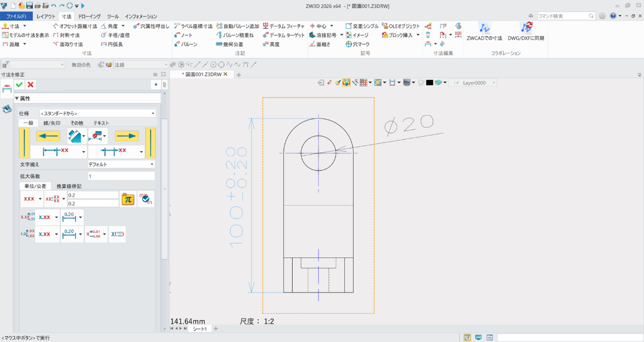Viewport: 644px width, 342px height.
Task: Expand the 距離 dropdown arrow
Action: pos(25,44)
